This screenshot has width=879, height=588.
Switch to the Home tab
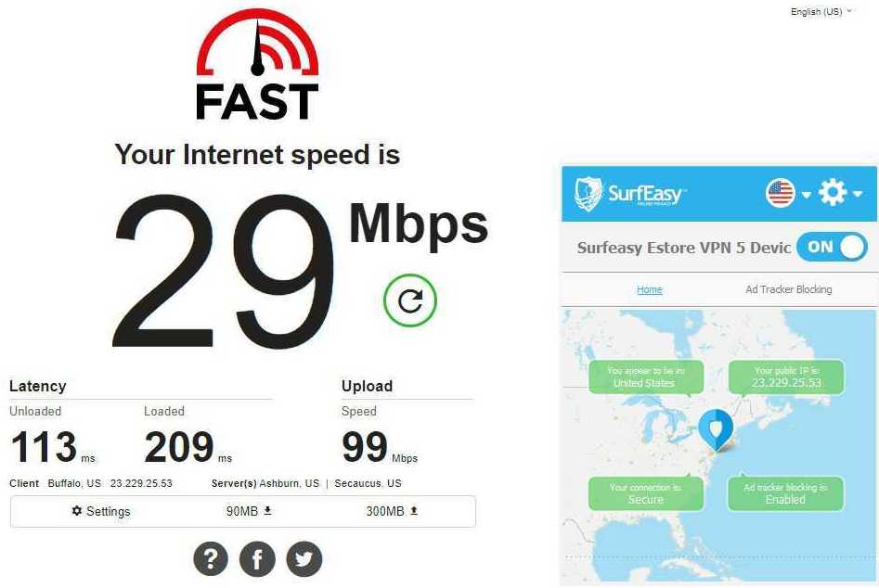(649, 289)
